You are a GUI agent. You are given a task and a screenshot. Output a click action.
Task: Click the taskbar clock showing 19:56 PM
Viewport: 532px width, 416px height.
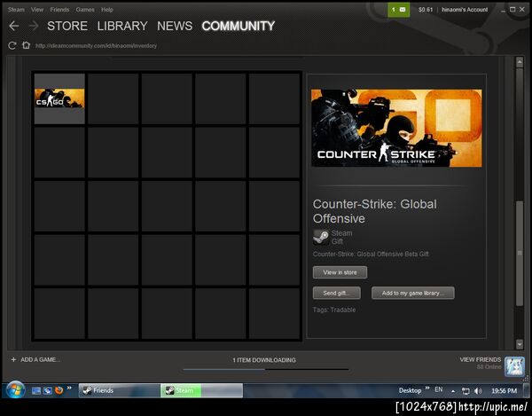click(505, 391)
